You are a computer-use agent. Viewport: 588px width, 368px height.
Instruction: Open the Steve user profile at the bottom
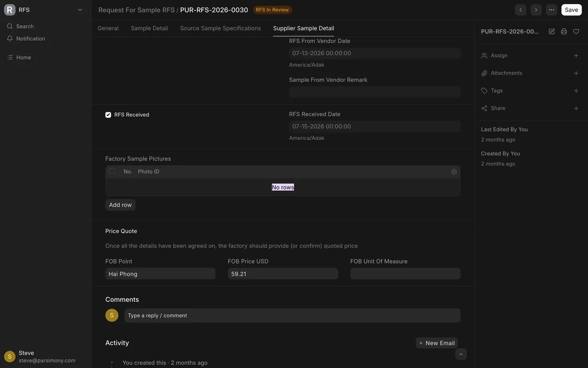tap(45, 356)
